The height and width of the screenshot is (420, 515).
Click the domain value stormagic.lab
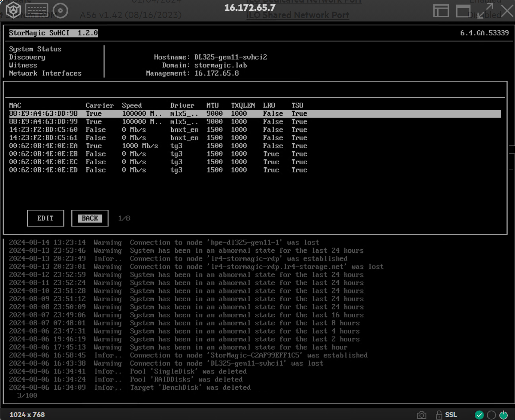click(x=220, y=65)
